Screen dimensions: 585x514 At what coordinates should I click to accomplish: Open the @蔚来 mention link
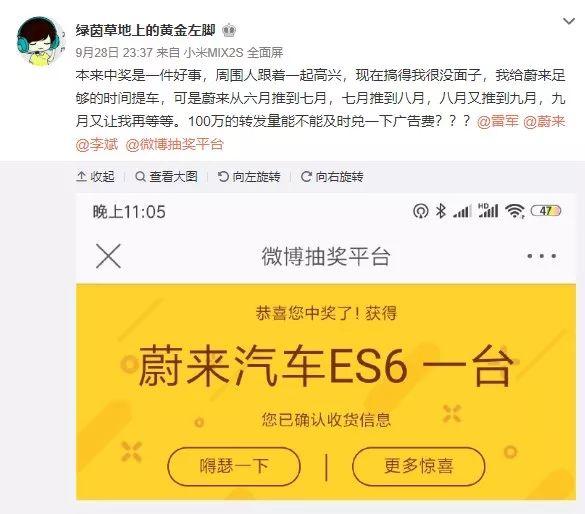pyautogui.click(x=544, y=121)
